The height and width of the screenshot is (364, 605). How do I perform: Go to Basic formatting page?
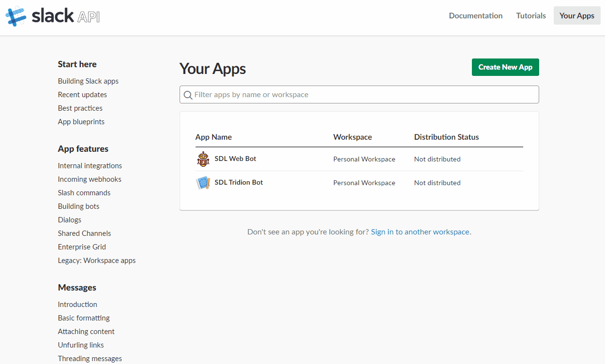(x=84, y=318)
